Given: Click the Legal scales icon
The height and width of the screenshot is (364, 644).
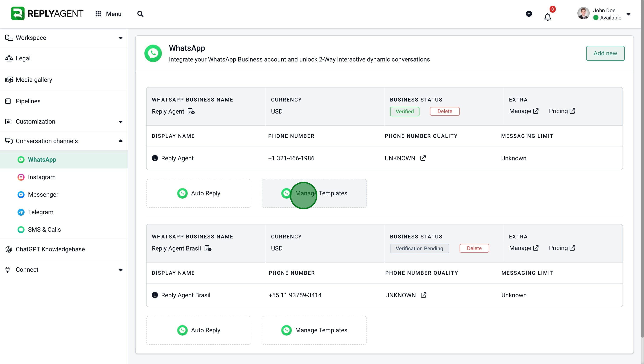Looking at the screenshot, I should coord(9,58).
